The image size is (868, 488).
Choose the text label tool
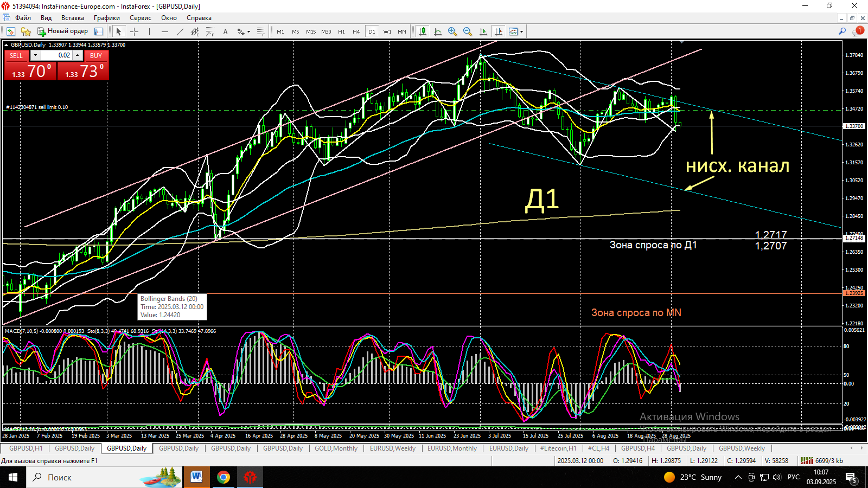tap(225, 31)
